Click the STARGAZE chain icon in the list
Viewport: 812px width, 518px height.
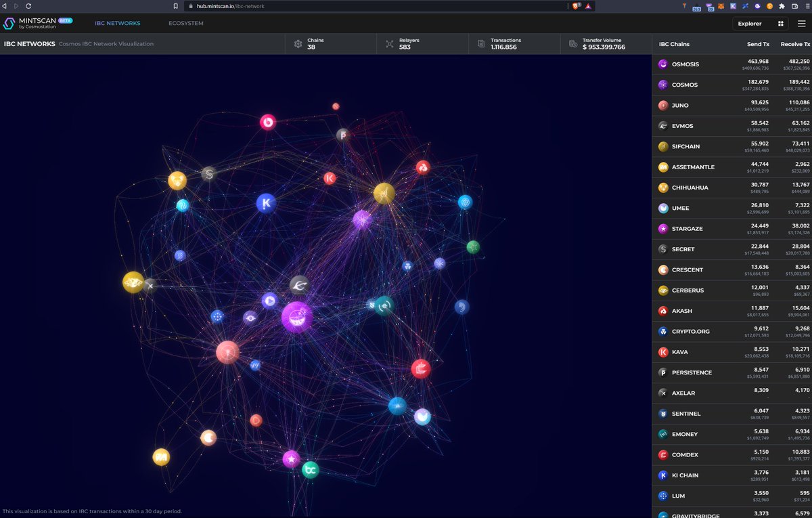pos(663,229)
